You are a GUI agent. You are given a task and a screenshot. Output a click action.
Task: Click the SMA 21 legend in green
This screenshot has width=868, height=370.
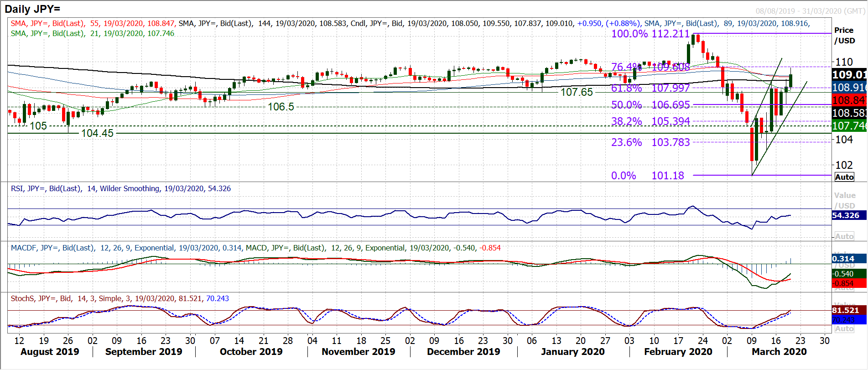93,33
